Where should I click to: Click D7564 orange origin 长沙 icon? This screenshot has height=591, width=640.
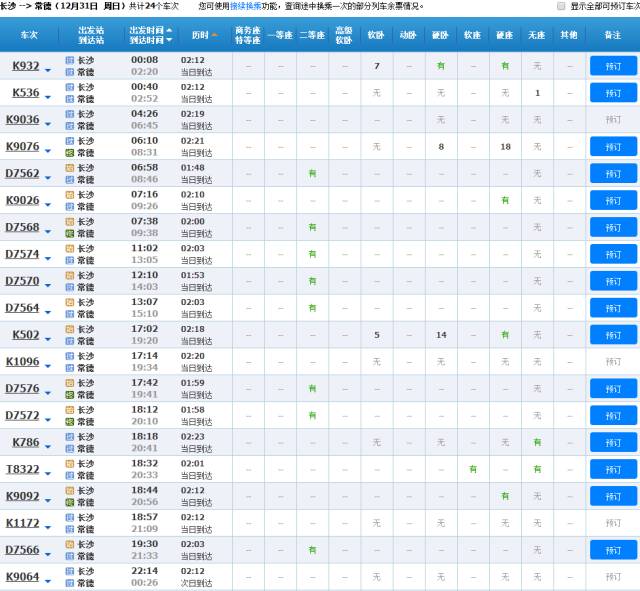pos(70,302)
